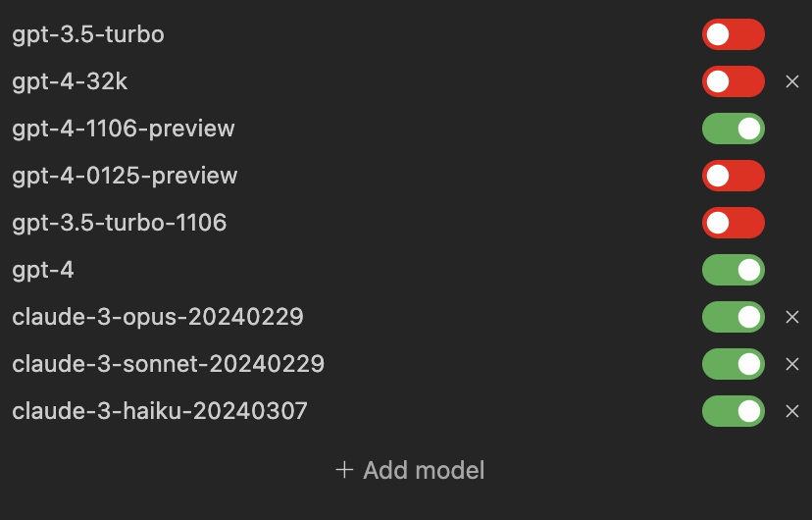Delete claude-3-opus-20240229 using its X icon

[x=792, y=317]
